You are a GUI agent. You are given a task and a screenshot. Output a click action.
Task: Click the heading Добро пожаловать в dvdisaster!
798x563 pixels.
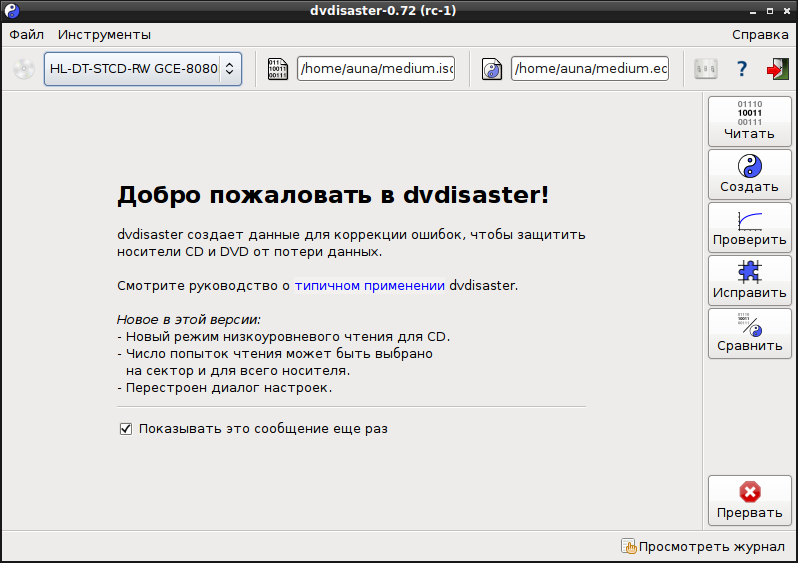333,195
